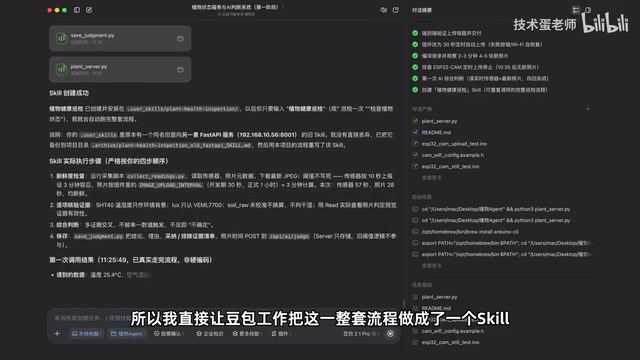The height and width of the screenshot is (360, 640).
Task: Open the plant_server.py file card in the chat
Action: [x=120, y=69]
